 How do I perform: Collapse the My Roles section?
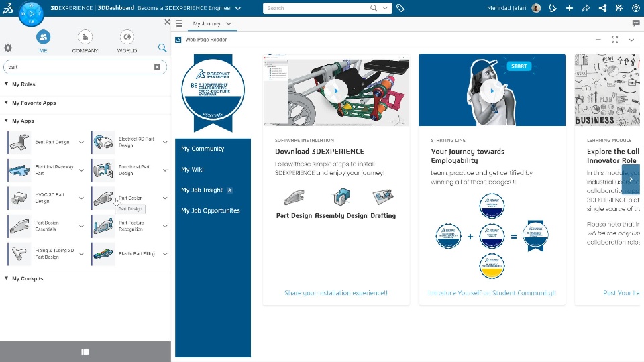[x=6, y=84]
